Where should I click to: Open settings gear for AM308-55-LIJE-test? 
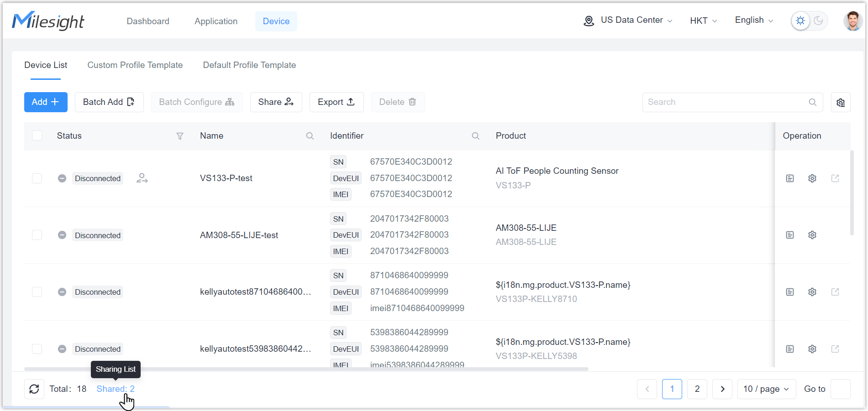pyautogui.click(x=812, y=235)
